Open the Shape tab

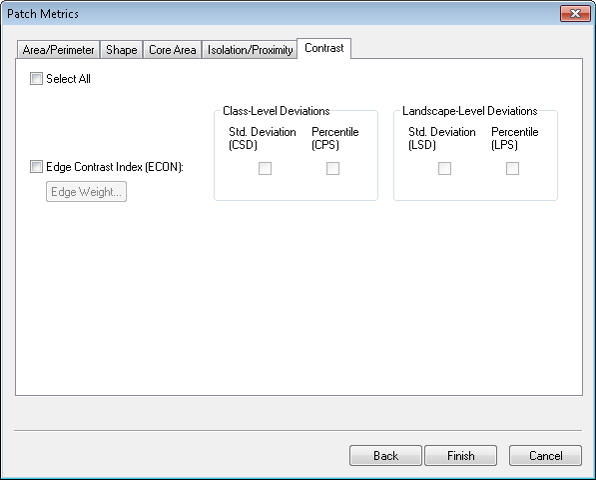click(122, 50)
